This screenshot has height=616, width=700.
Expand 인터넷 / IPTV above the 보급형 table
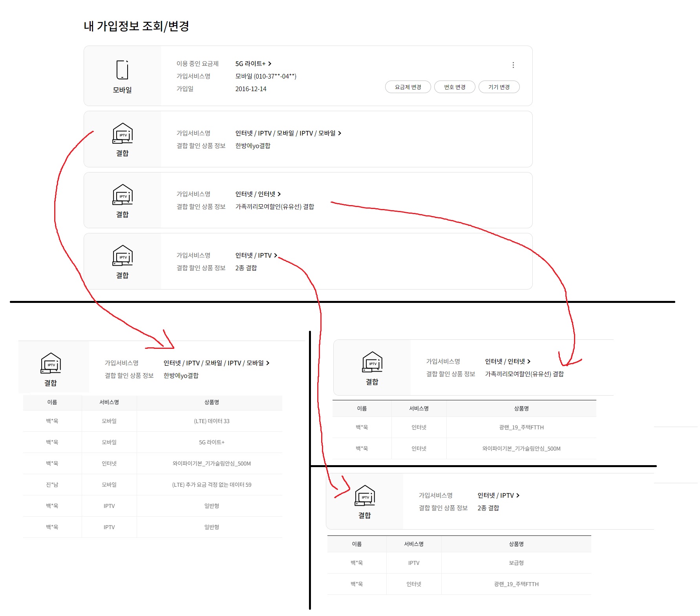498,495
